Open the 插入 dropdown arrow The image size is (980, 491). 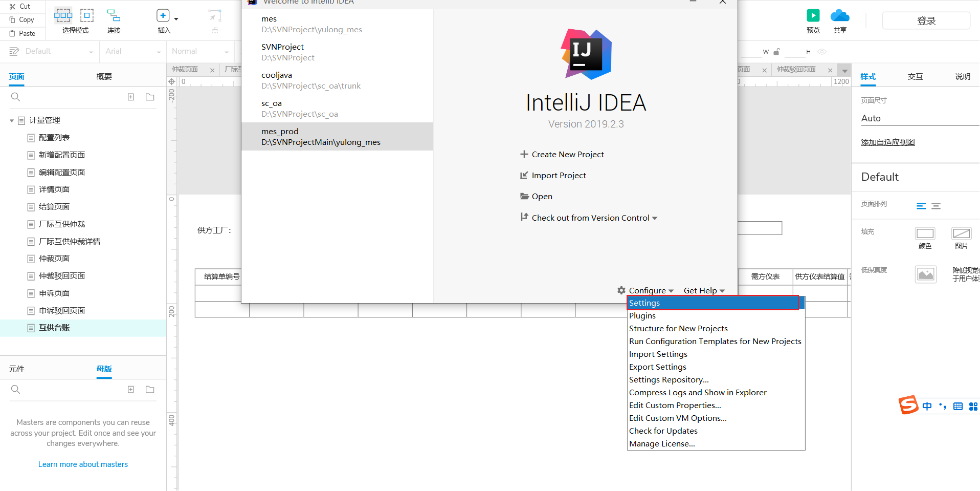(x=176, y=19)
